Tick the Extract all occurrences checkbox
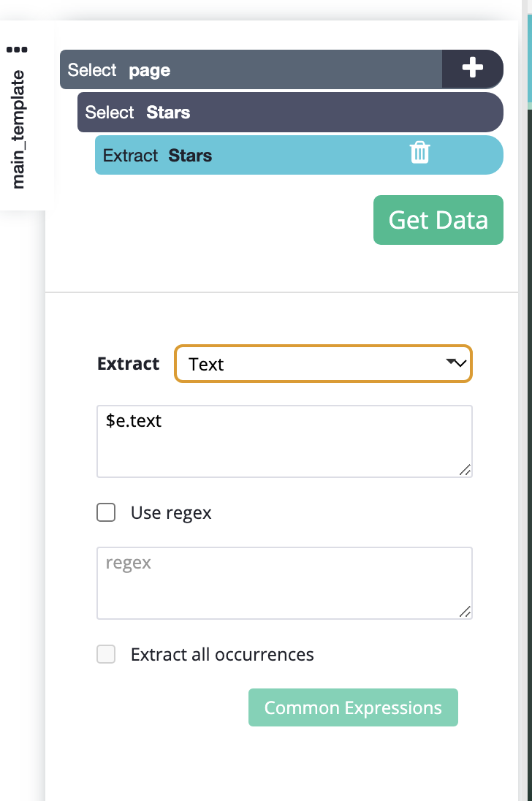 coord(106,654)
